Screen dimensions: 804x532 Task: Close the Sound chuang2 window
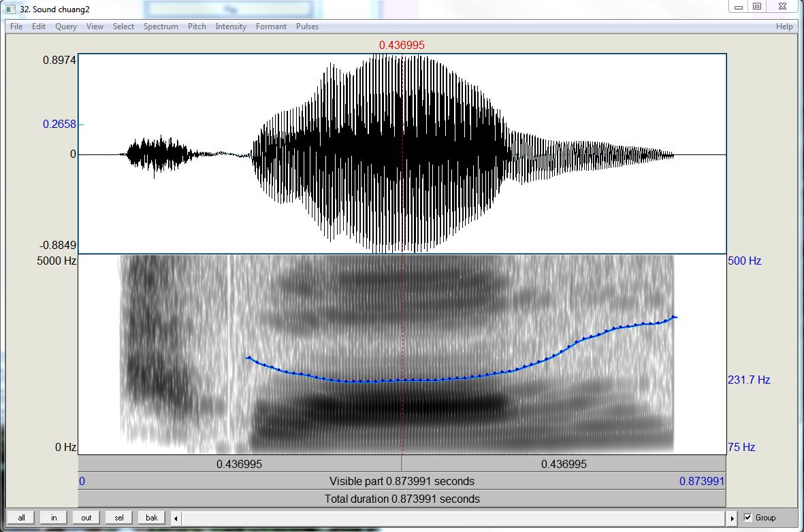[x=782, y=7]
